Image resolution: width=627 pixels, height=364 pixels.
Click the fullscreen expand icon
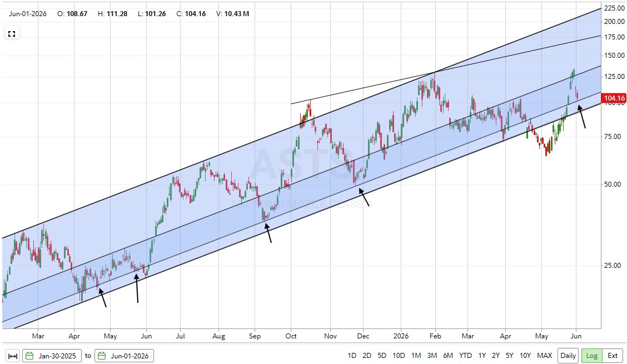(12, 33)
